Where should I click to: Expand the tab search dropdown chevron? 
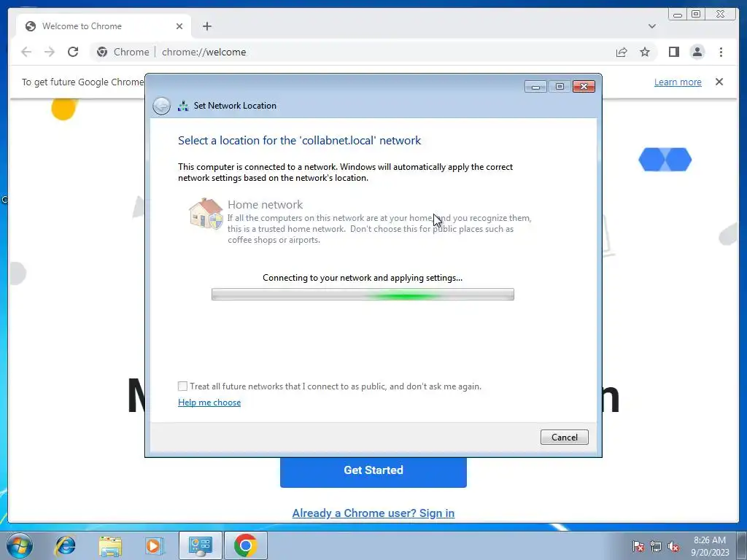(651, 26)
